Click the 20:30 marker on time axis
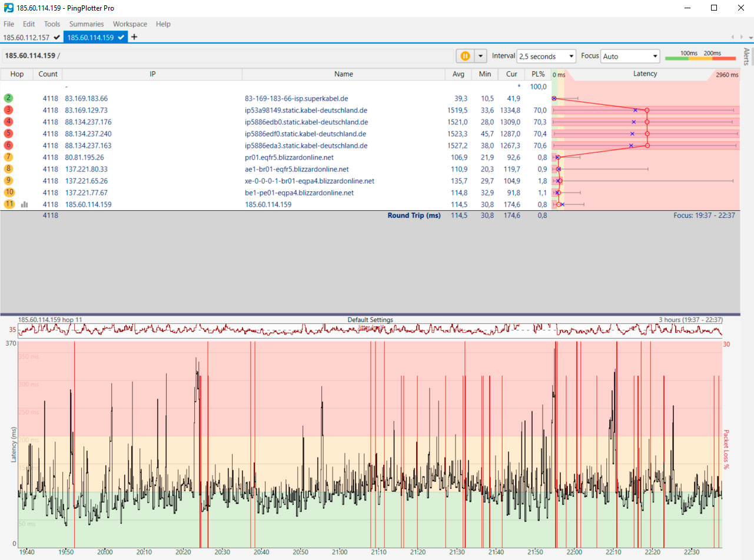The height and width of the screenshot is (560, 754). (x=222, y=552)
